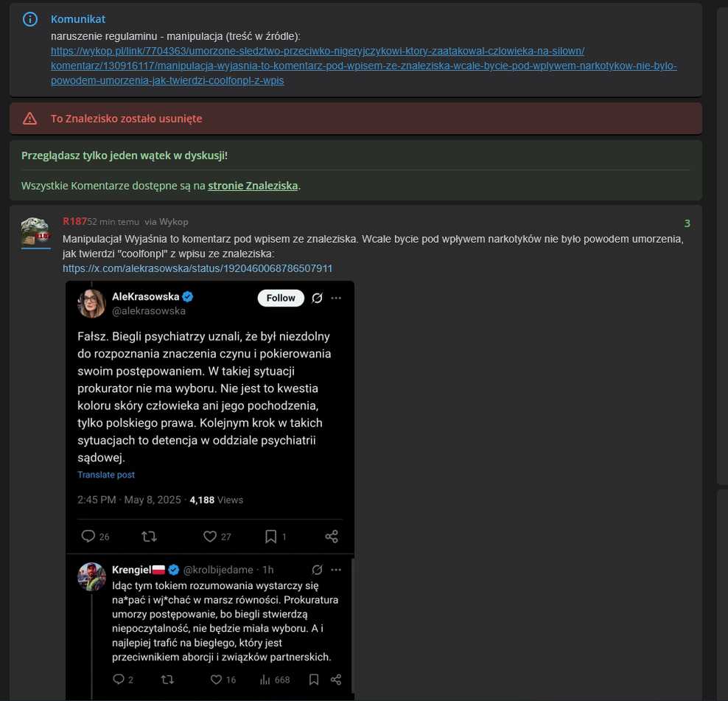
Task: Follow the 'stronie Znaleziska' link
Action: [x=253, y=185]
